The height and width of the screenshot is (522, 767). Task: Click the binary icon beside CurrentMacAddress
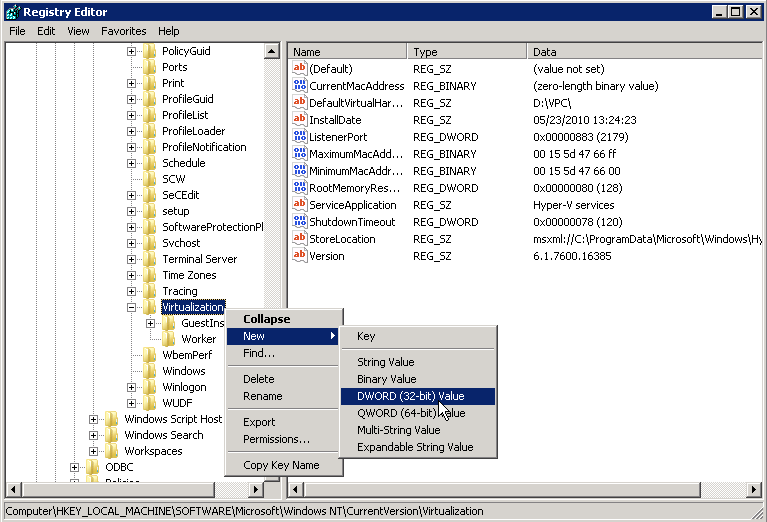(299, 86)
